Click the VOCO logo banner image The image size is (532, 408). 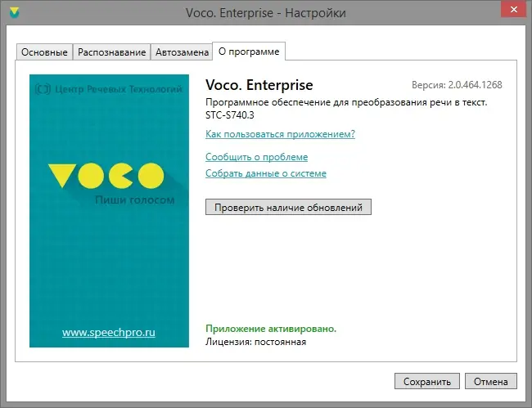click(x=109, y=211)
